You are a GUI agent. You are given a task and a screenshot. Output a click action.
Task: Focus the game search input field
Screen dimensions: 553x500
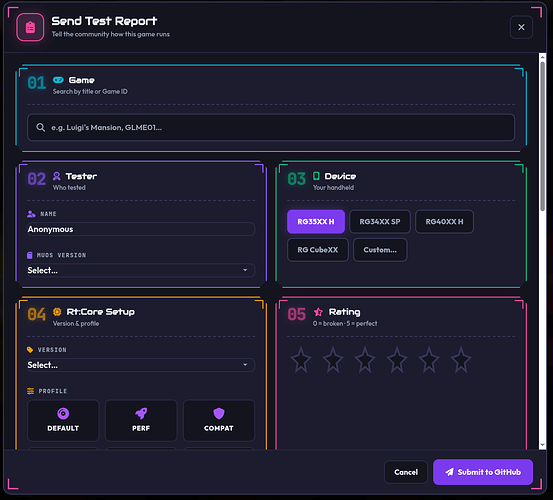coord(271,127)
